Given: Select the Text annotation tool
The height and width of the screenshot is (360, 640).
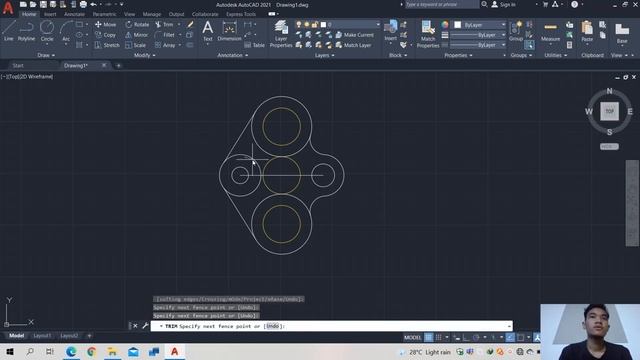Looking at the screenshot, I should [207, 31].
